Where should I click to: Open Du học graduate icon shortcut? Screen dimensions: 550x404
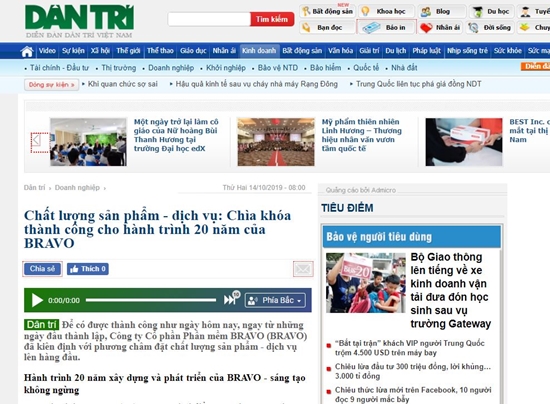(491, 12)
